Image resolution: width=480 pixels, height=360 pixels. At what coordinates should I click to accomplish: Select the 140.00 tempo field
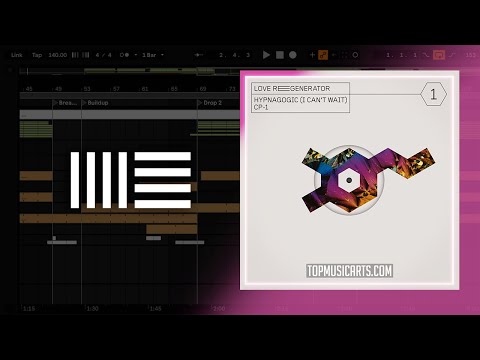coord(58,55)
